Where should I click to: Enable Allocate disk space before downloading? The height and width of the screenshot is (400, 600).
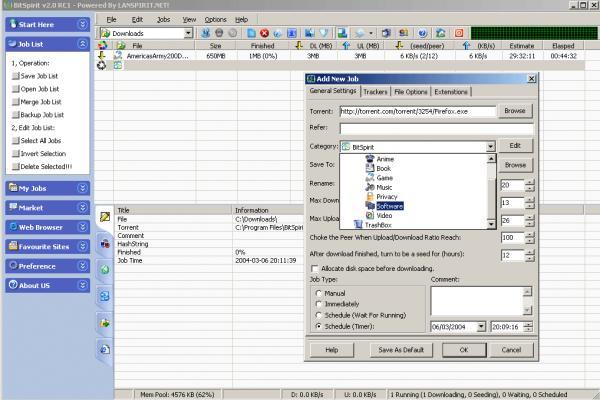315,269
